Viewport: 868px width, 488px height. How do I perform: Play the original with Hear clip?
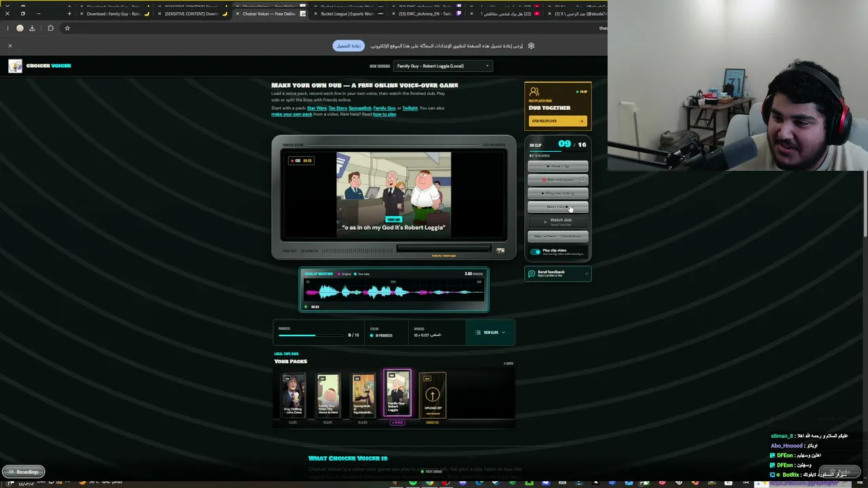tap(558, 166)
